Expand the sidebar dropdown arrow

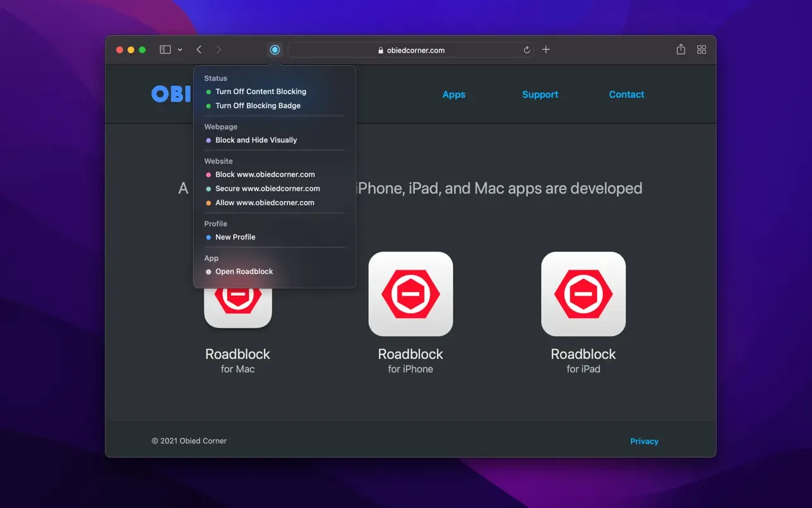point(180,50)
